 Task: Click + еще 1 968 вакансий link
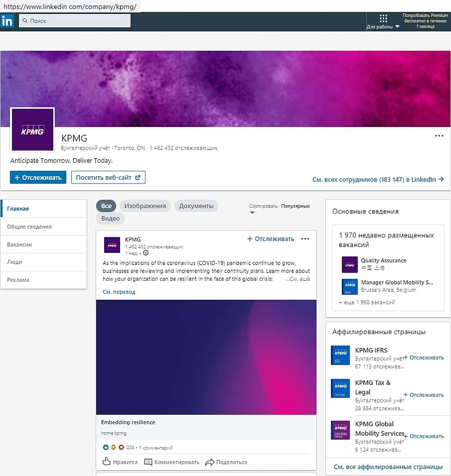click(367, 302)
